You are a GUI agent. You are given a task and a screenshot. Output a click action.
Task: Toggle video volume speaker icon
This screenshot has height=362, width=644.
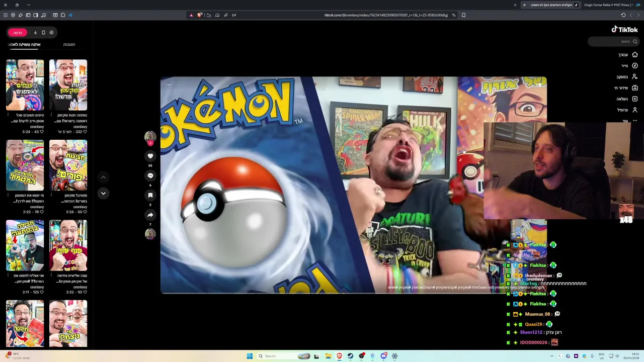pos(538,84)
